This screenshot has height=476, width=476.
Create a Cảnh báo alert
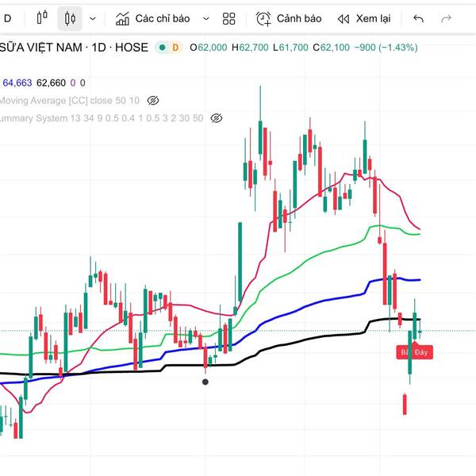tap(289, 19)
